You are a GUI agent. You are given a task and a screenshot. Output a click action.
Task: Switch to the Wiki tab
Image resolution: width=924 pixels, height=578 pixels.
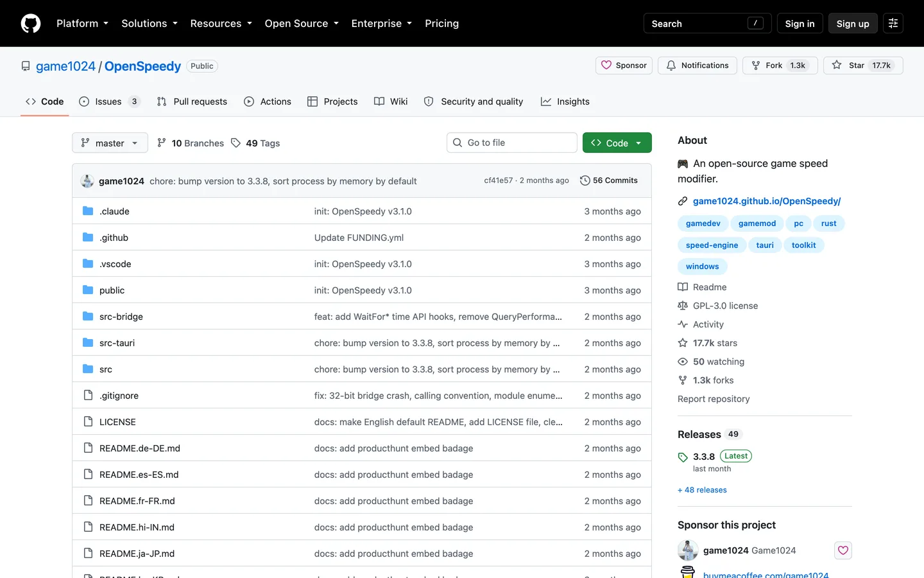coord(391,101)
